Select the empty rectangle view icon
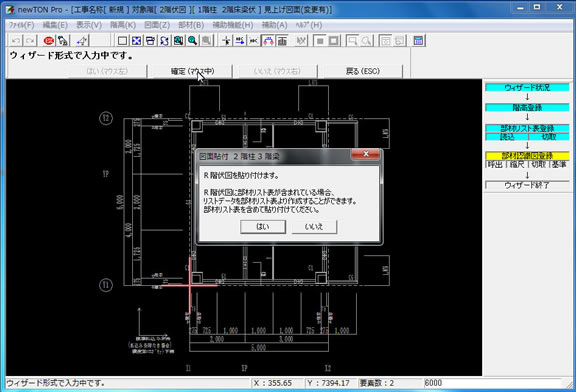The height and width of the screenshot is (392, 576). (122, 40)
